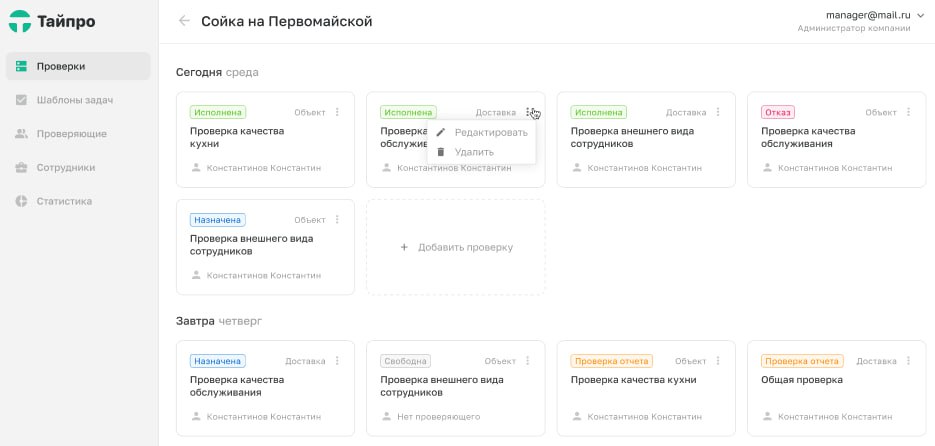935x446 pixels.
Task: Open the Шаблоны задач sidebar section
Action: click(78, 100)
